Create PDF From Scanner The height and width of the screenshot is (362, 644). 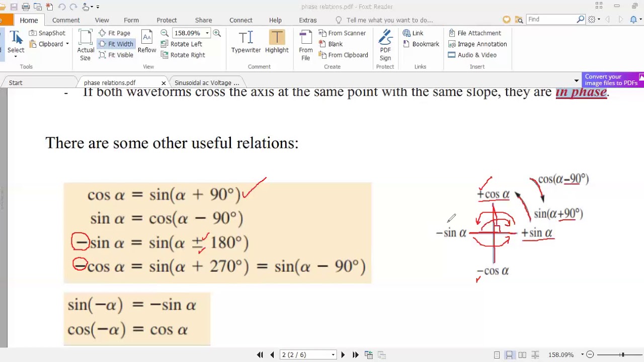[342, 33]
